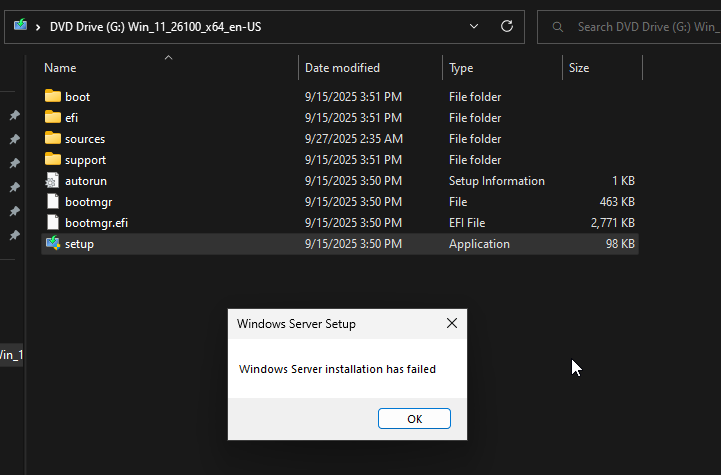Viewport: 721px width, 475px height.
Task: Select the bootmgr.efi file name
Action: pos(96,223)
